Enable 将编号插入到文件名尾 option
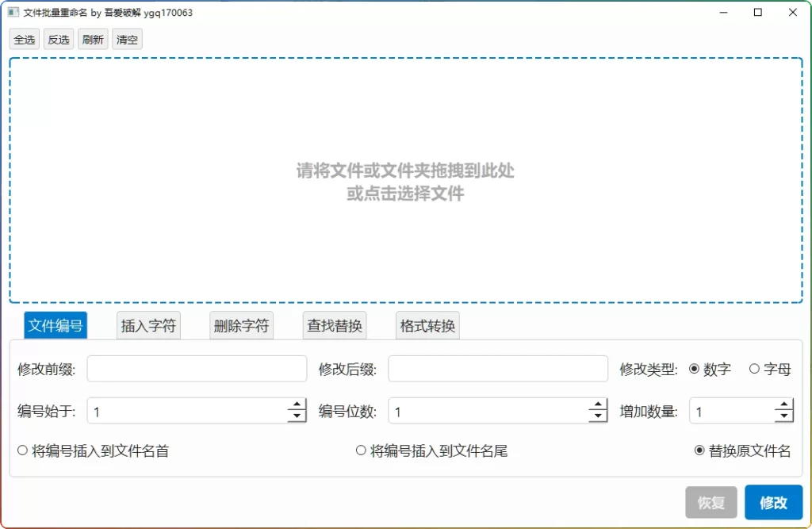The image size is (812, 529). click(x=362, y=450)
